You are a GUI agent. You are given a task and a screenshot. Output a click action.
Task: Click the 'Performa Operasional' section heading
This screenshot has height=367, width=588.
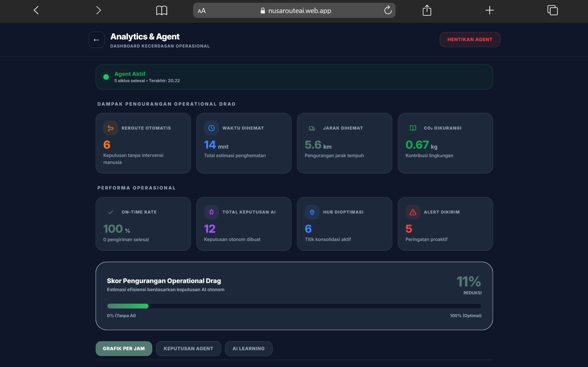[x=136, y=188]
